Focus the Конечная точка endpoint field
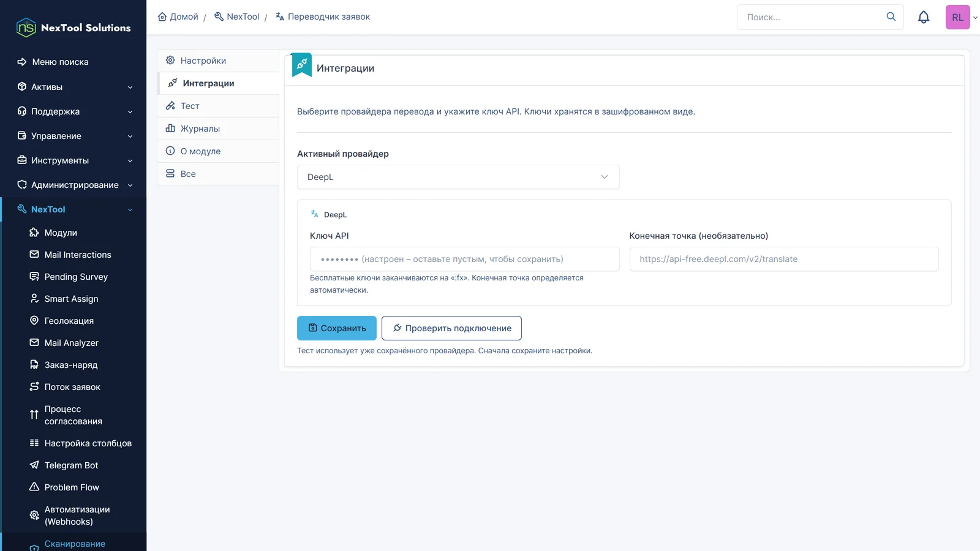The width and height of the screenshot is (980, 551). pos(784,259)
